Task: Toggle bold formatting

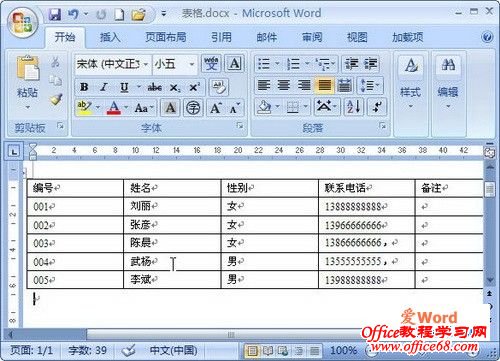Action: (84, 87)
